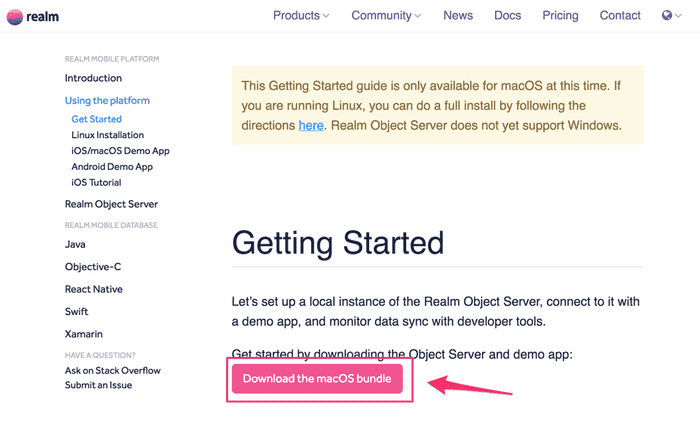Open the News page
The image size is (700, 442).
(458, 16)
